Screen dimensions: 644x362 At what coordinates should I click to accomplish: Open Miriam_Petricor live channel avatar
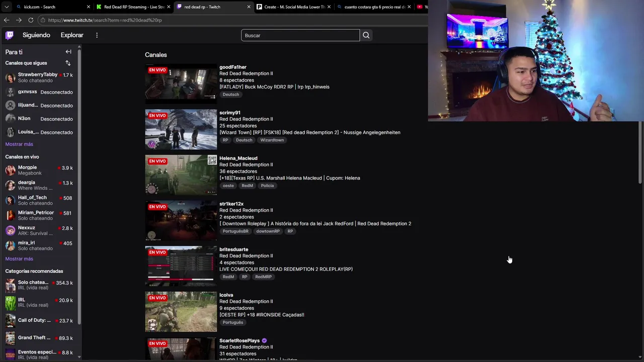point(10,215)
